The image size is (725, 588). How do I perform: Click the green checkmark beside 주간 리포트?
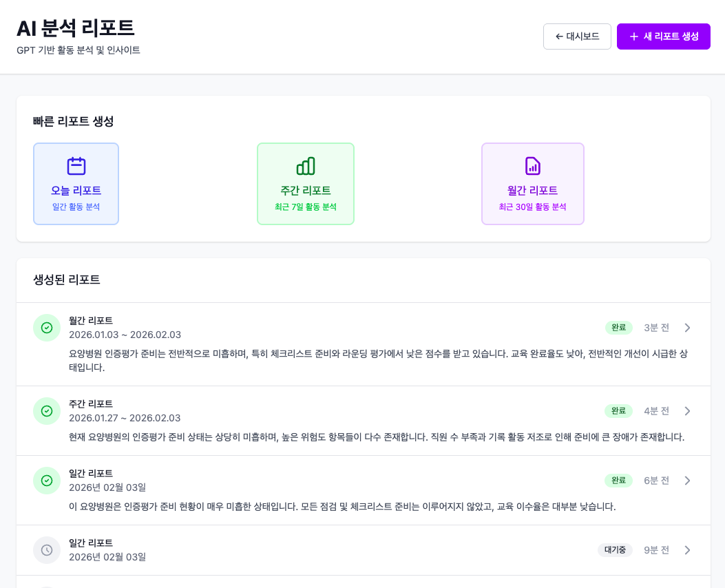[x=47, y=411]
